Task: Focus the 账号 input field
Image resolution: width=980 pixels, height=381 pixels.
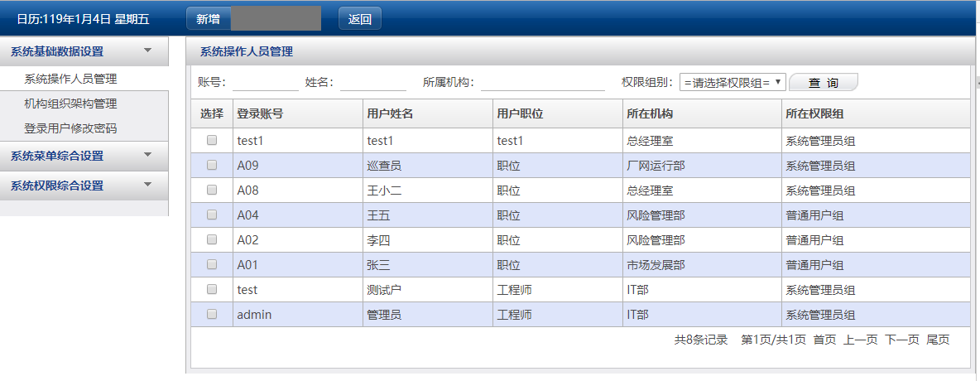Action: click(265, 82)
